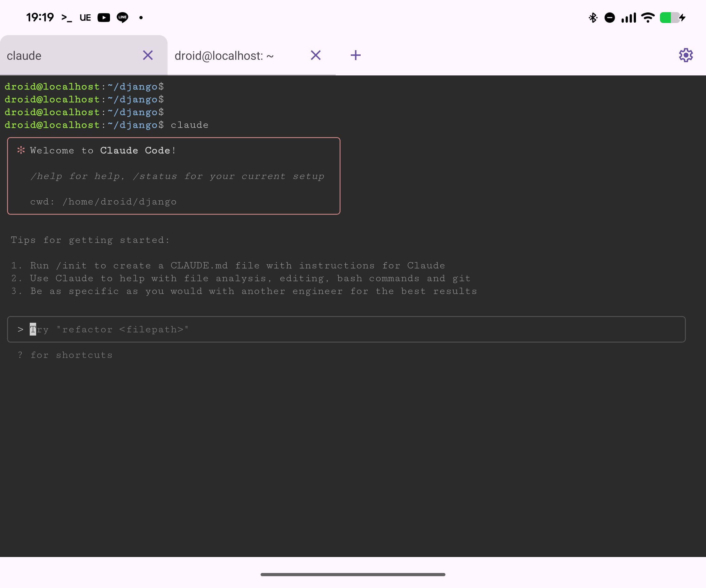The height and width of the screenshot is (588, 706).
Task: Tap the UE indicator in the status bar
Action: 85,18
